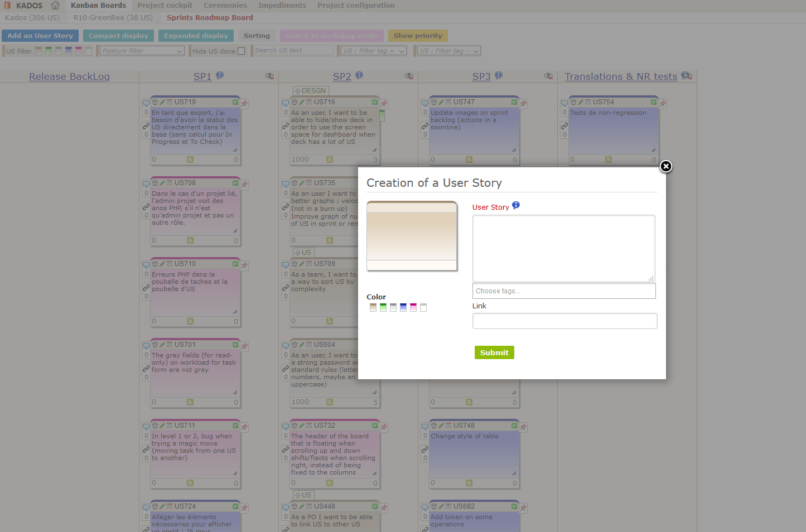Click the pin icon on US716 card
The image size is (806, 532).
384,103
